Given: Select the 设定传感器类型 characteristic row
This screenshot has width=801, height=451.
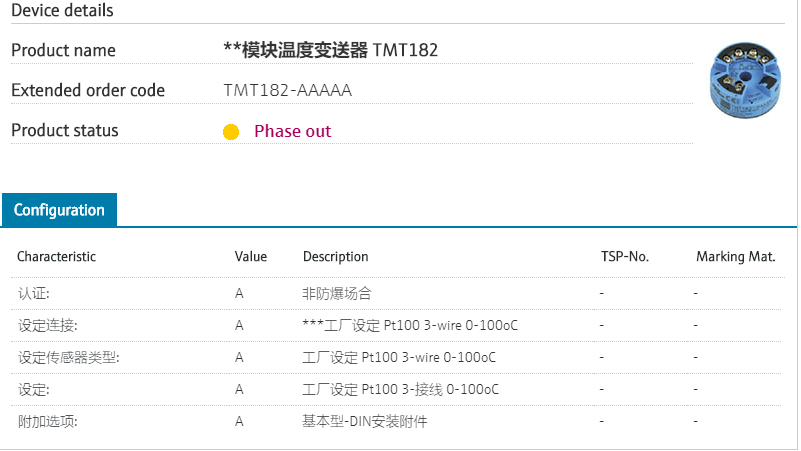Looking at the screenshot, I should coord(68,358).
